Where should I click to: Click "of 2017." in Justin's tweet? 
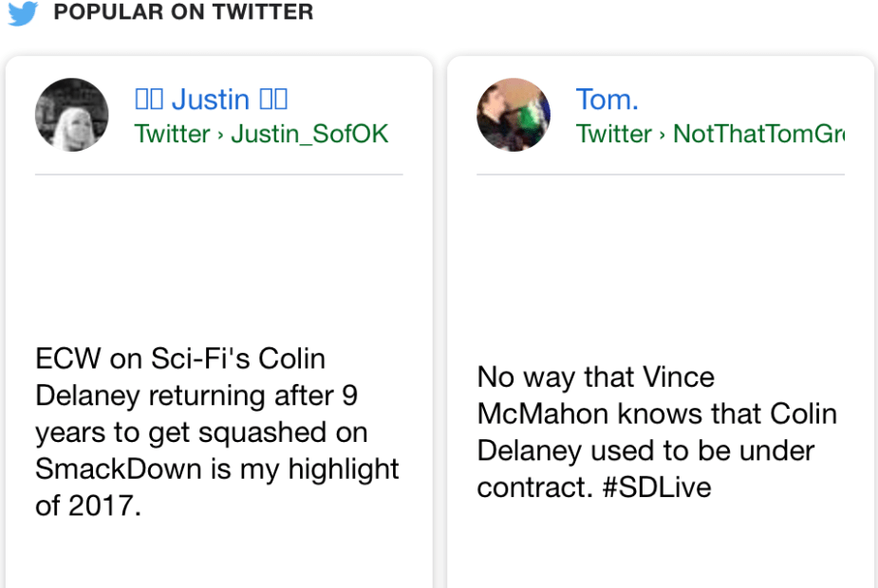88,505
